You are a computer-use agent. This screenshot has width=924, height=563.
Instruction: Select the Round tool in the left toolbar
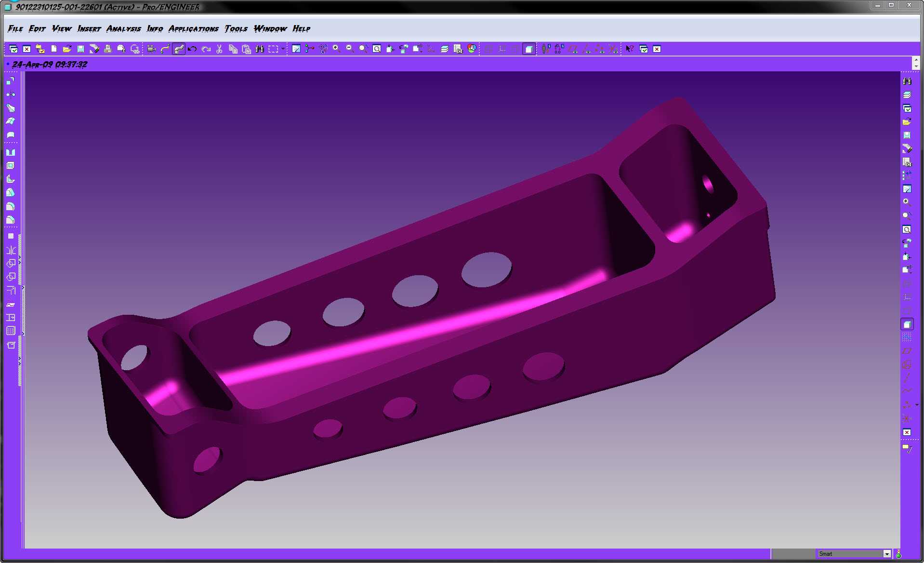click(11, 206)
